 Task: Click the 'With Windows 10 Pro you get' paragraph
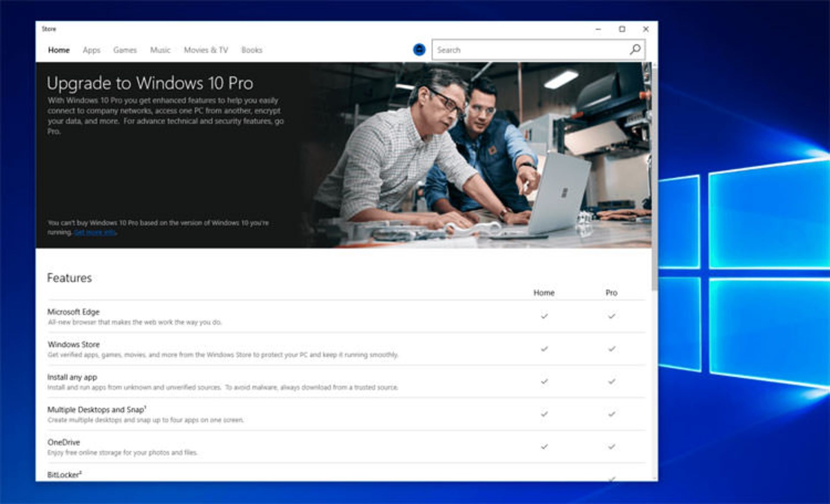(x=166, y=116)
